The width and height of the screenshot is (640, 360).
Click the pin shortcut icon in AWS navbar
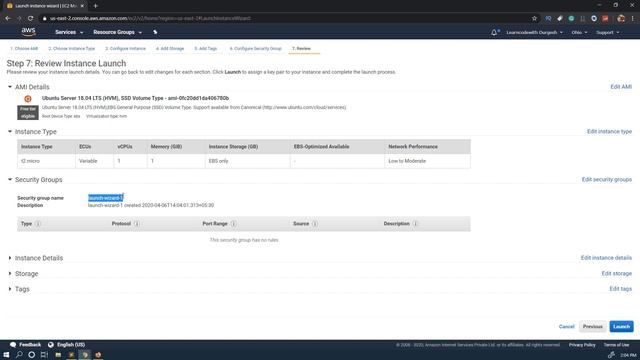point(155,32)
